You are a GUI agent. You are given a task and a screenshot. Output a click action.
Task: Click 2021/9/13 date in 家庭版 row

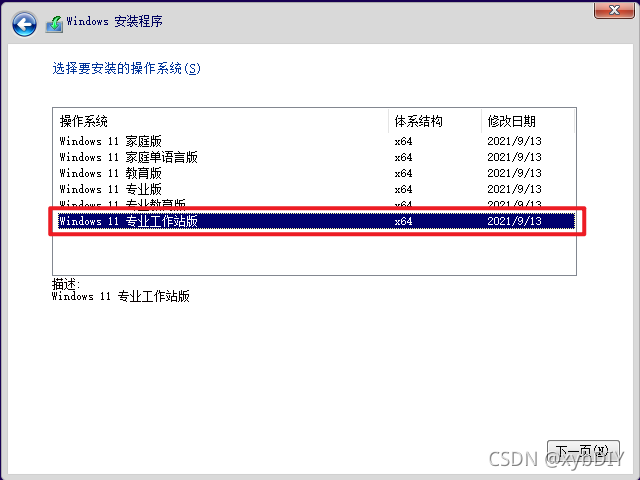tap(514, 141)
